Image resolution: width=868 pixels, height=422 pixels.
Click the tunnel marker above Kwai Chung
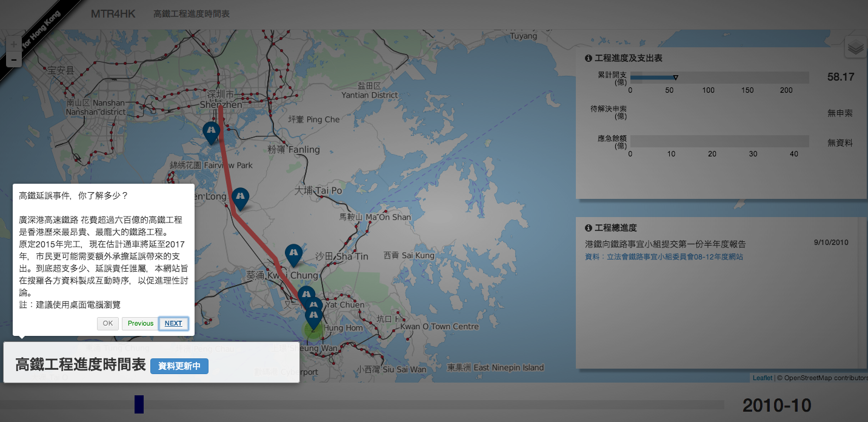point(293,255)
